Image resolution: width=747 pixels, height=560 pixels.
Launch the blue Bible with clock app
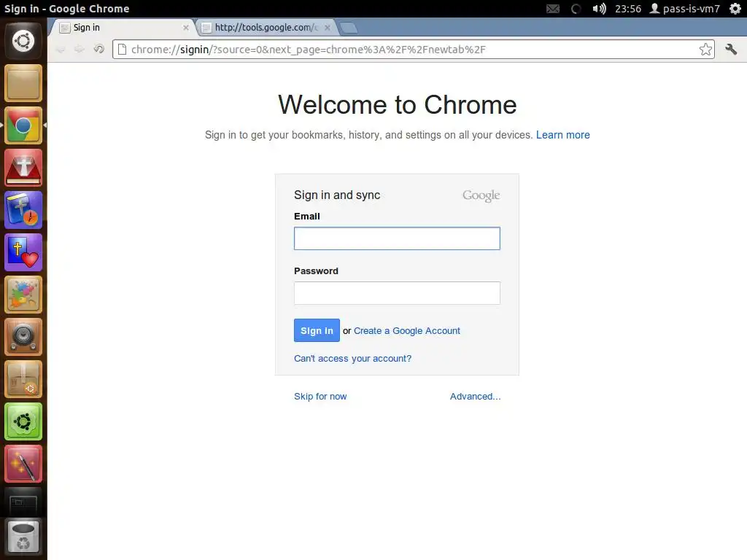click(23, 211)
